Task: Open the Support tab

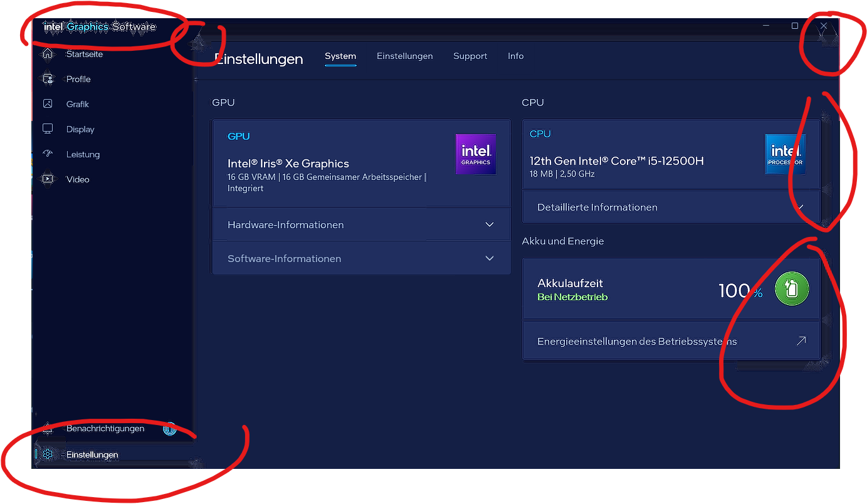Action: click(470, 56)
